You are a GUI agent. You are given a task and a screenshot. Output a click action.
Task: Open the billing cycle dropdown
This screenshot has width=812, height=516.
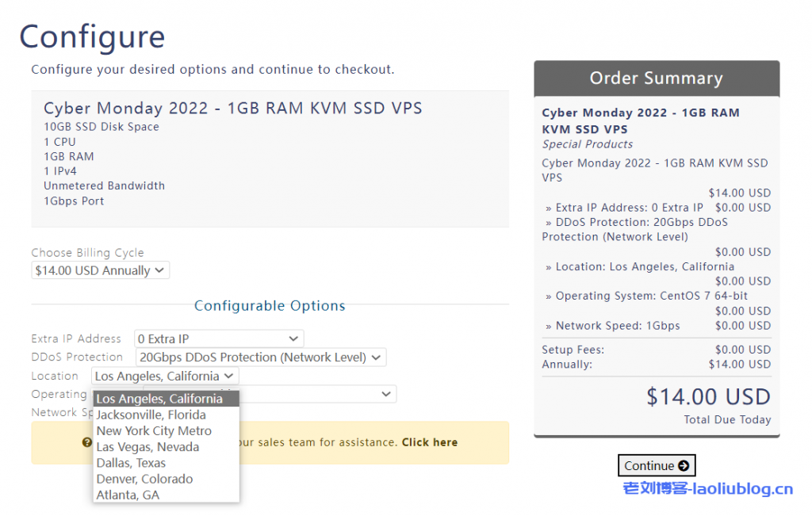100,269
